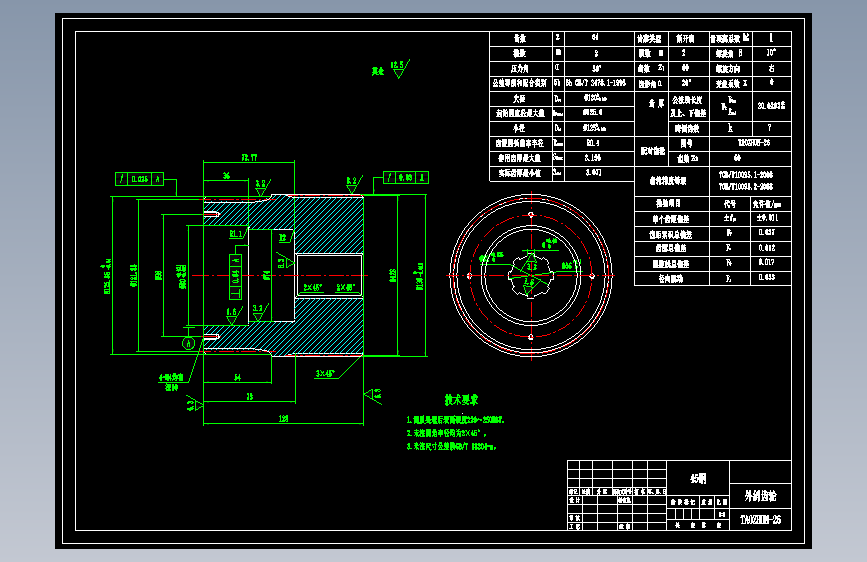Click the '图号' cell in the table

pyautogui.click(x=688, y=143)
